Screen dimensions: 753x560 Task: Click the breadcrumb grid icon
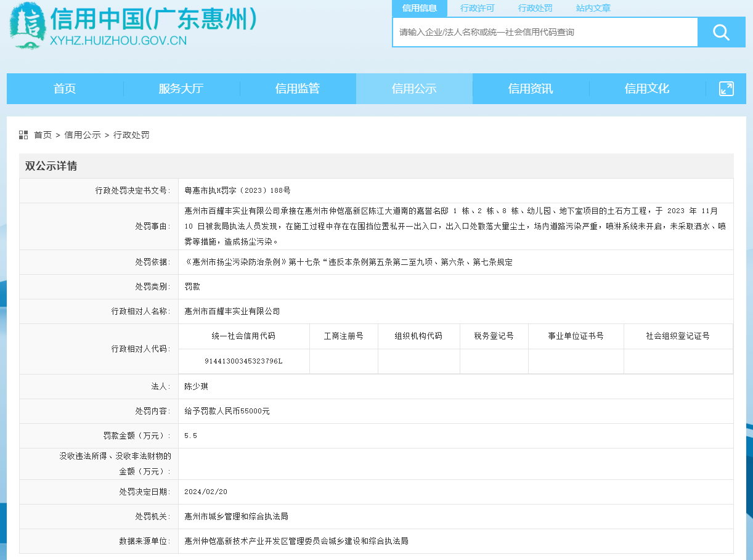23,135
